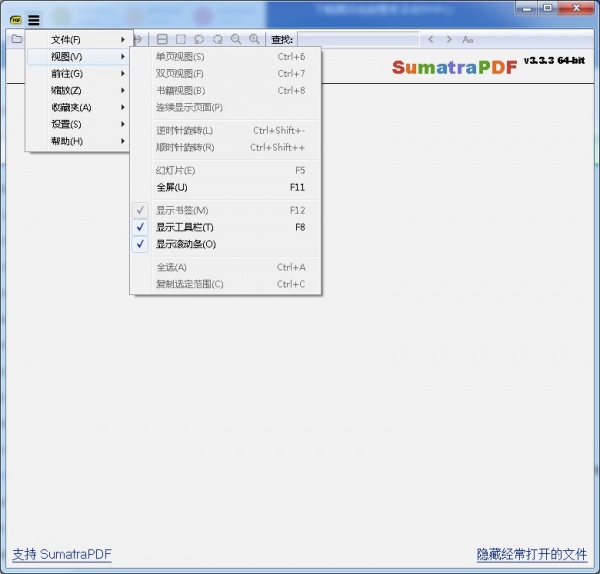Click the find next arrow icon
600x574 pixels.
pos(449,39)
